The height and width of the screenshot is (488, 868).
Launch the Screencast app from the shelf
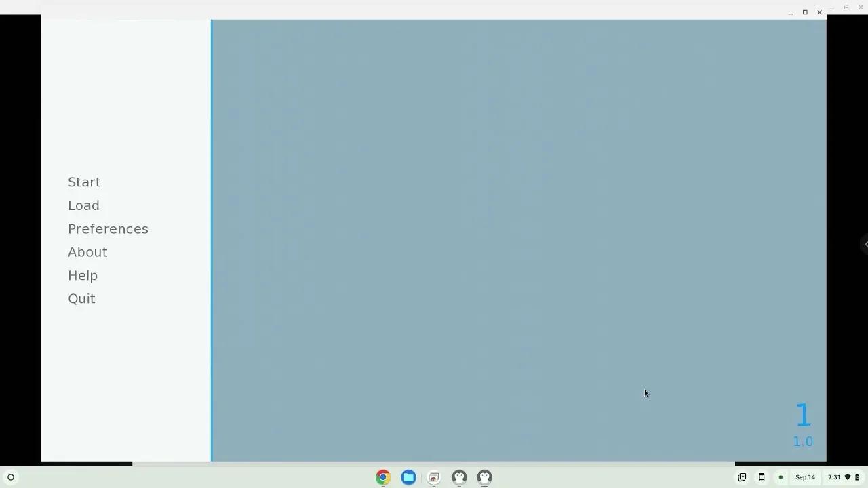pos(433,477)
